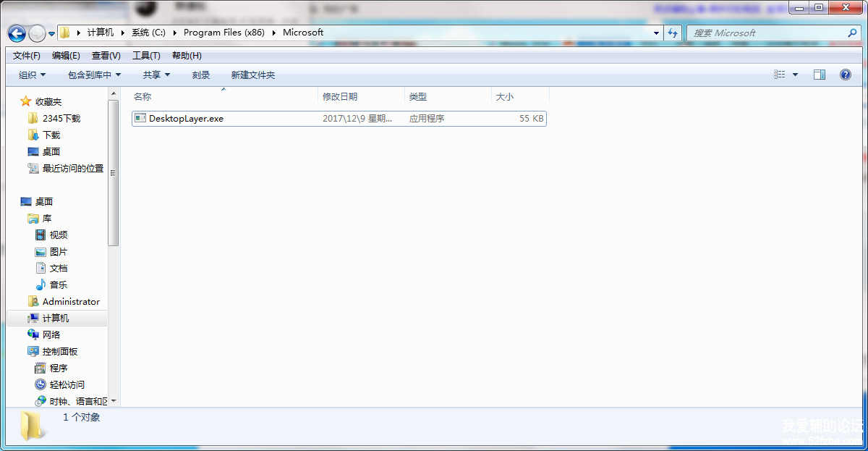Image resolution: width=868 pixels, height=451 pixels.
Task: Click the 2017\12\9 modified date cell
Action: click(357, 119)
